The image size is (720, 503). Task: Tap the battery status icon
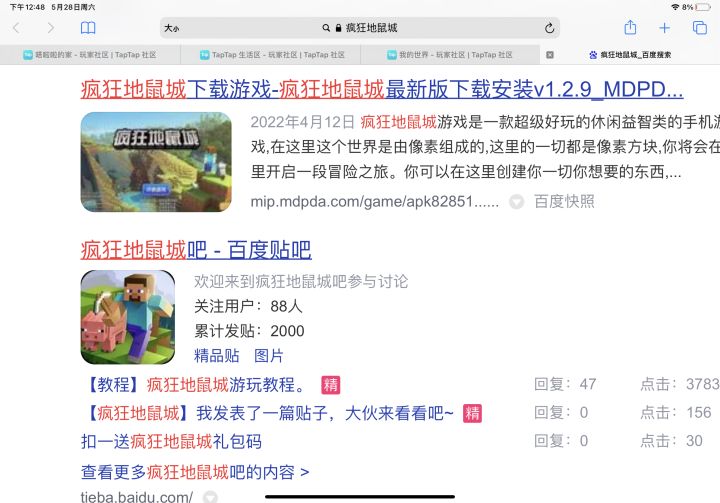703,7
